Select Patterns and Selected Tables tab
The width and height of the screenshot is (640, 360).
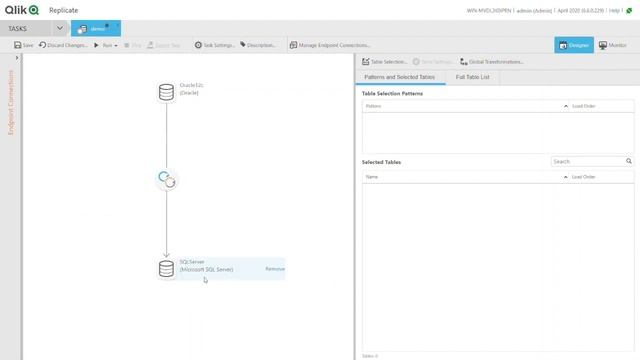click(400, 77)
